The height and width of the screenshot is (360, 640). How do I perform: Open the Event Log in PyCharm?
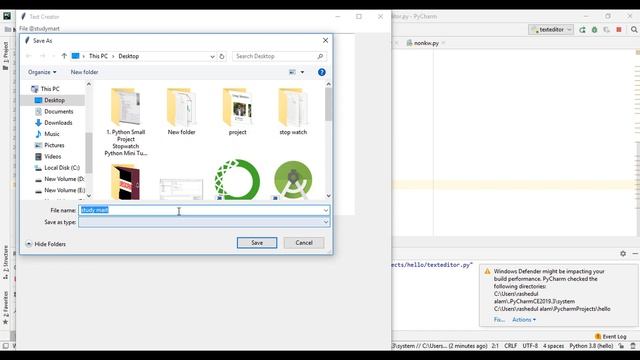(x=611, y=336)
